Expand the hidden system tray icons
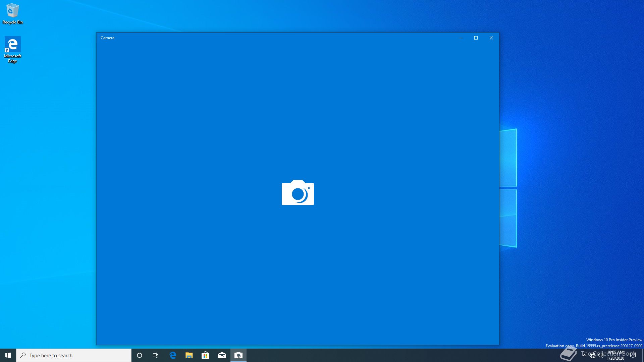Image resolution: width=644 pixels, height=362 pixels. click(x=585, y=355)
